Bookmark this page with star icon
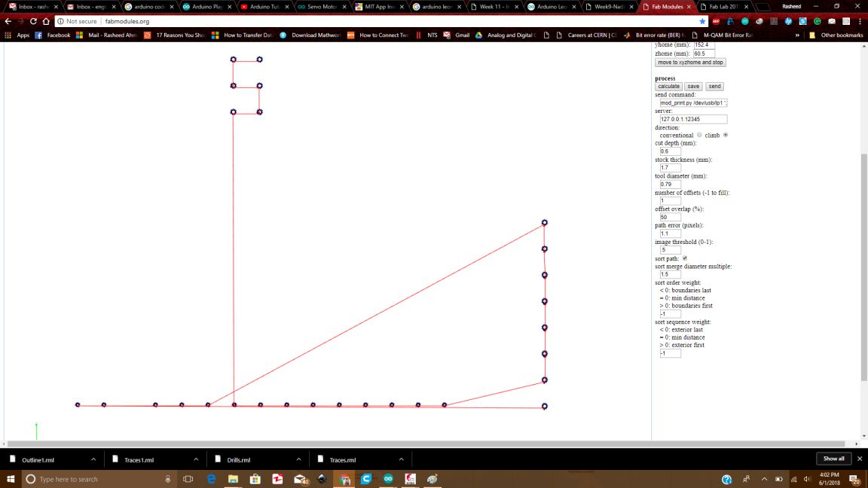This screenshot has height=488, width=868. (x=702, y=21)
